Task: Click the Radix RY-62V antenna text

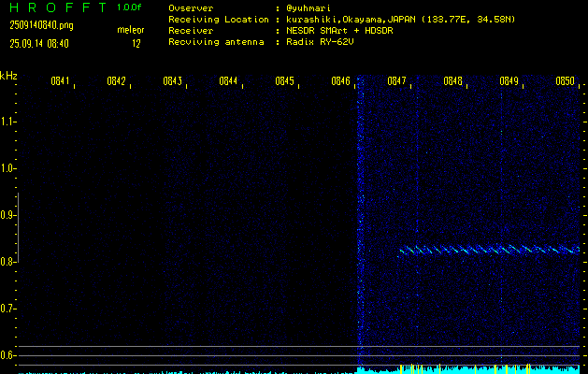Action: 320,42
